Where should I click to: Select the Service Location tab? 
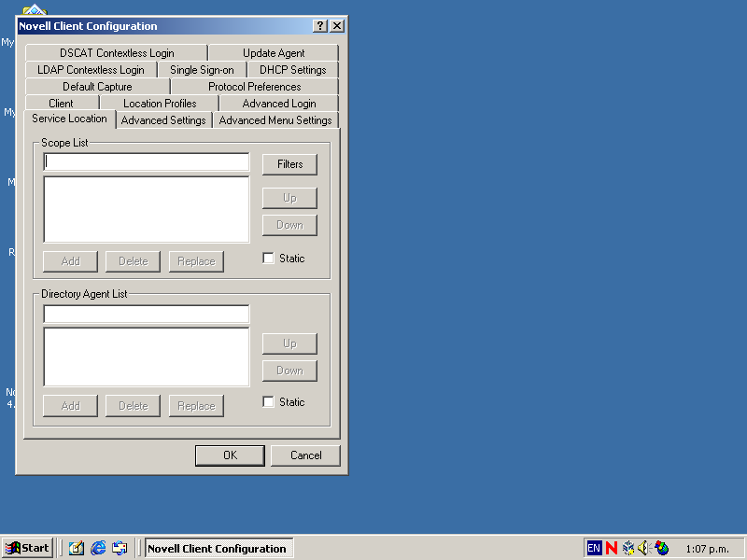click(x=69, y=119)
